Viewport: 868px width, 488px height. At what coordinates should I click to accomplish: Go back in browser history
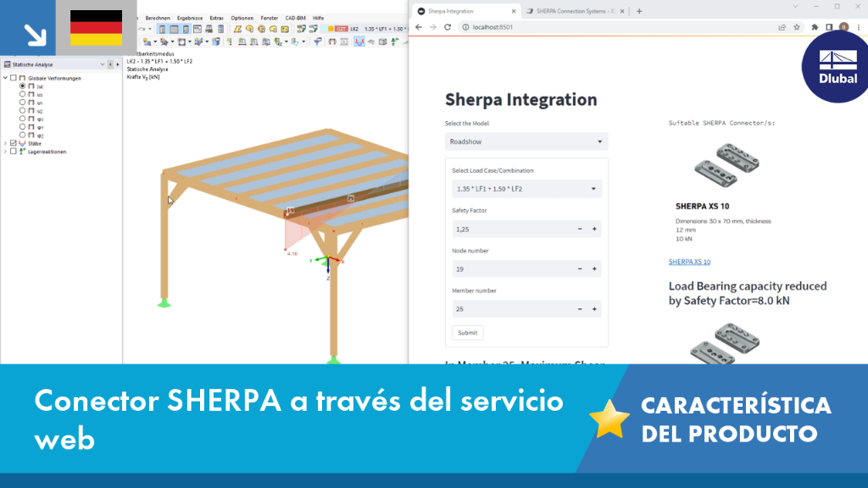click(419, 27)
